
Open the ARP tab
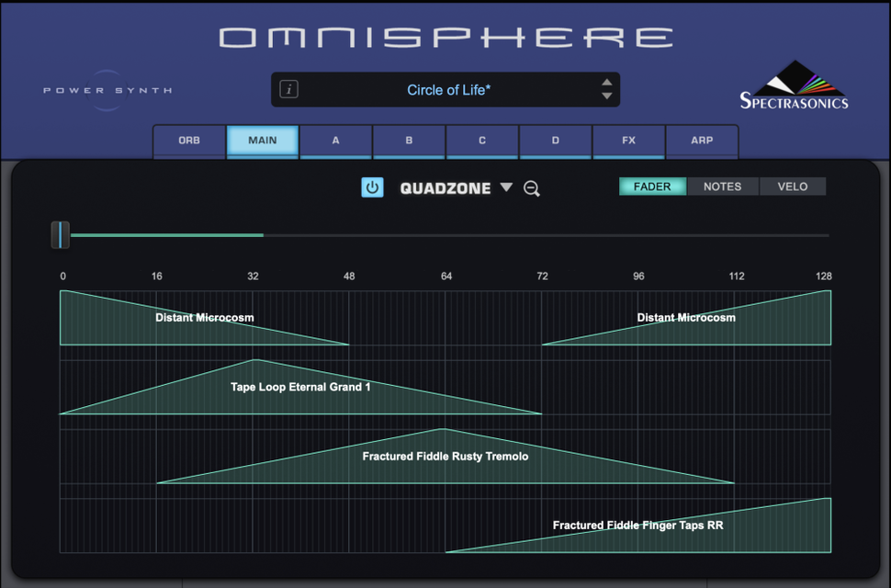tap(702, 141)
